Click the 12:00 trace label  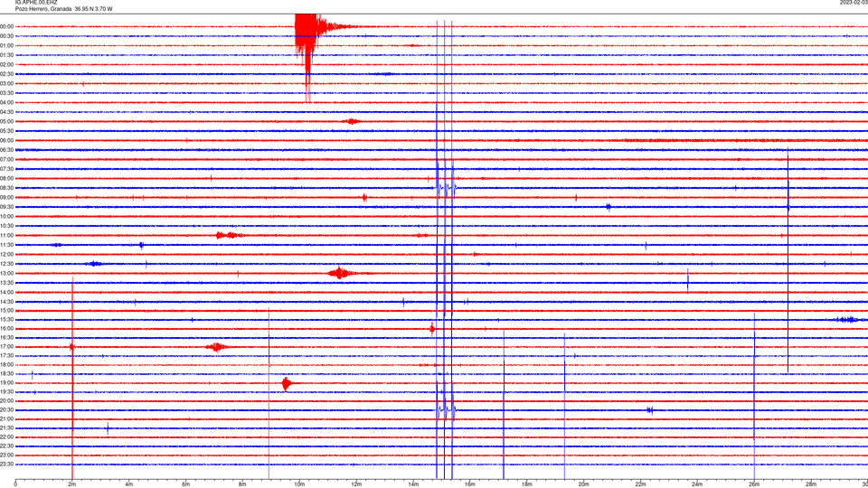6,255
